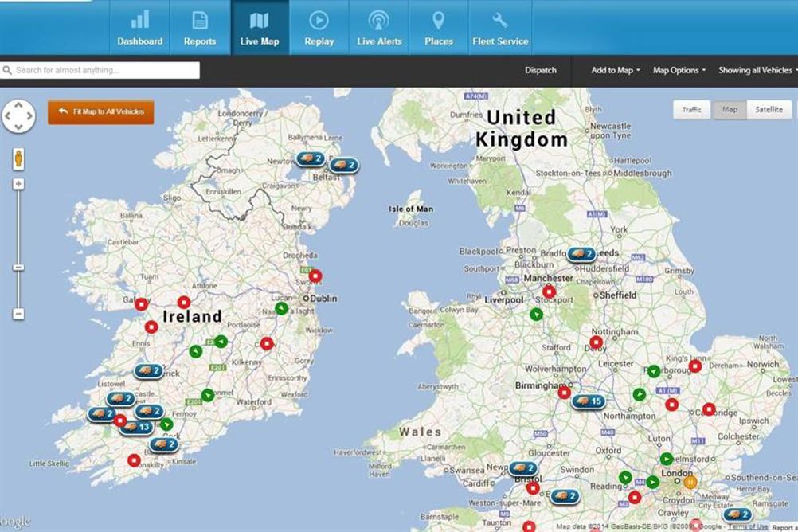Zoom in with the plus button
Screen dimensions: 798x532
(x=18, y=184)
